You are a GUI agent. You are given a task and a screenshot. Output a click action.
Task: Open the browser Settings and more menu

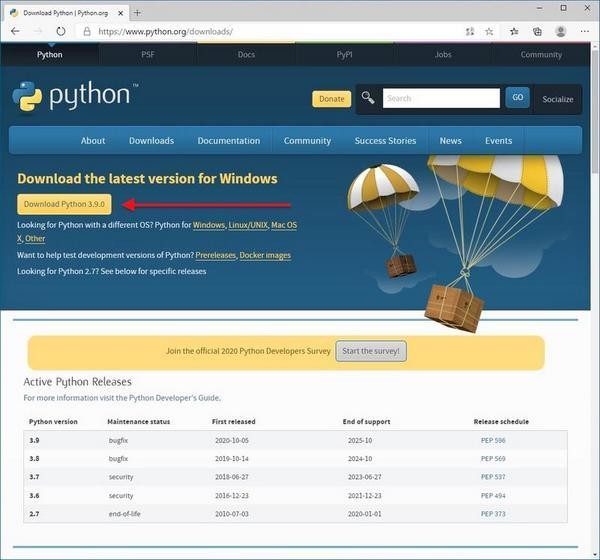(585, 31)
